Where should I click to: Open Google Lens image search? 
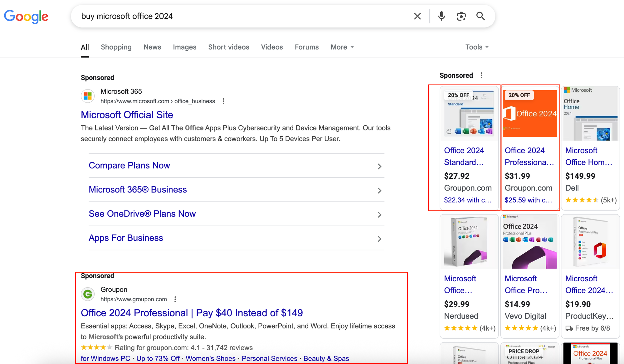461,16
